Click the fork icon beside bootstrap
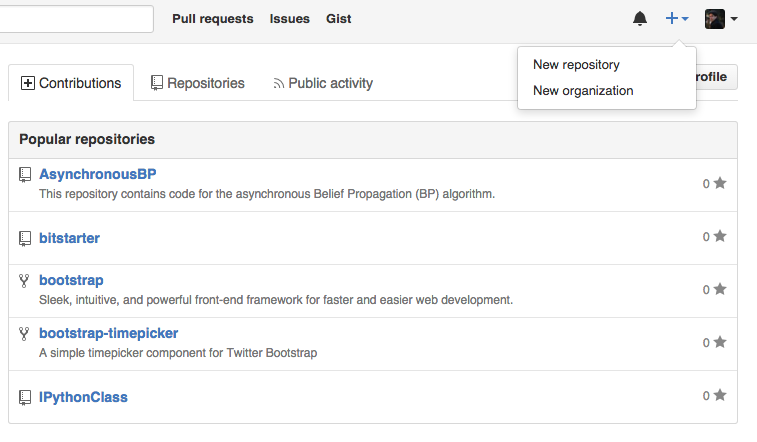This screenshot has height=442, width=757. [24, 281]
